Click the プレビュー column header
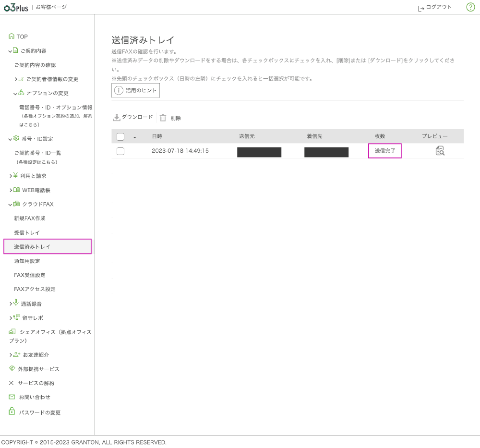 tap(435, 136)
